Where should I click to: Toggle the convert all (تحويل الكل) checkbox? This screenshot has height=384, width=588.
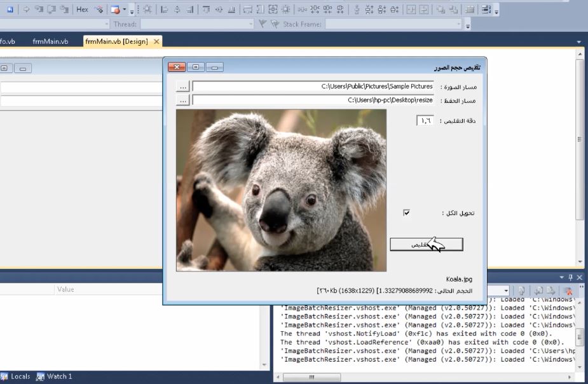tap(406, 213)
